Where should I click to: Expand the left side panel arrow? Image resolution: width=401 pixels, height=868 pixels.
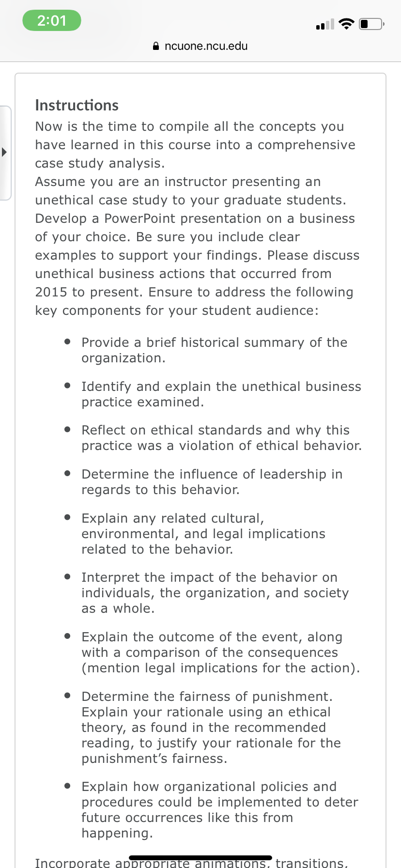[x=4, y=153]
